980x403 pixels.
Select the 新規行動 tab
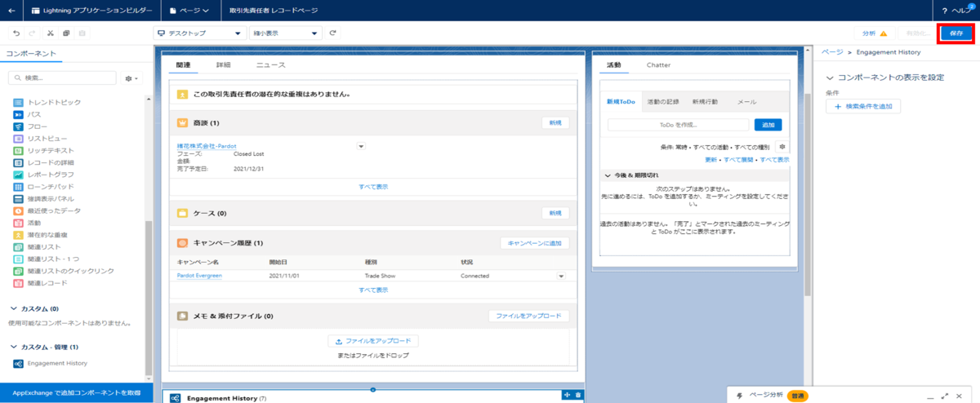coord(705,102)
